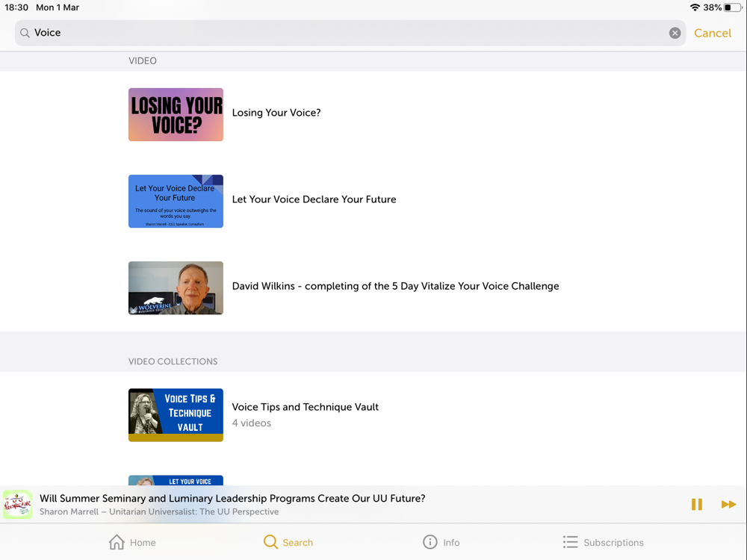
Task: Open Losing Your Voice thumbnail
Action: coord(176,114)
